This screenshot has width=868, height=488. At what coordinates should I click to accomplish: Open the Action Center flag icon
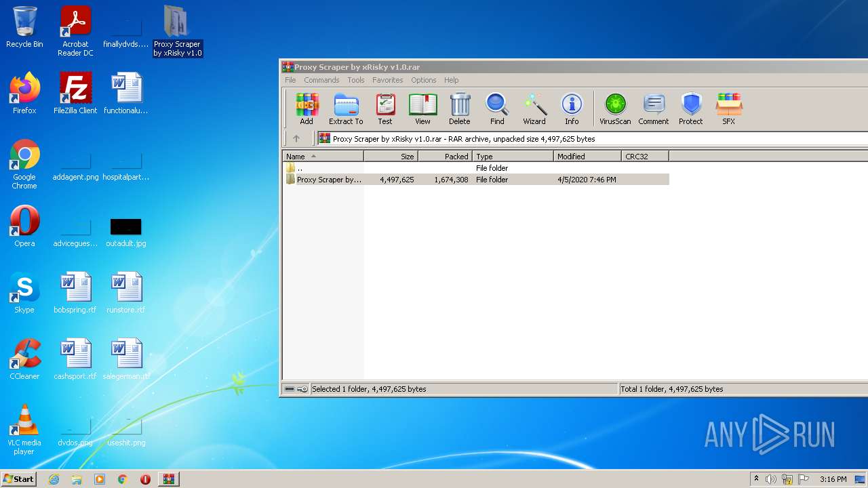(x=804, y=479)
